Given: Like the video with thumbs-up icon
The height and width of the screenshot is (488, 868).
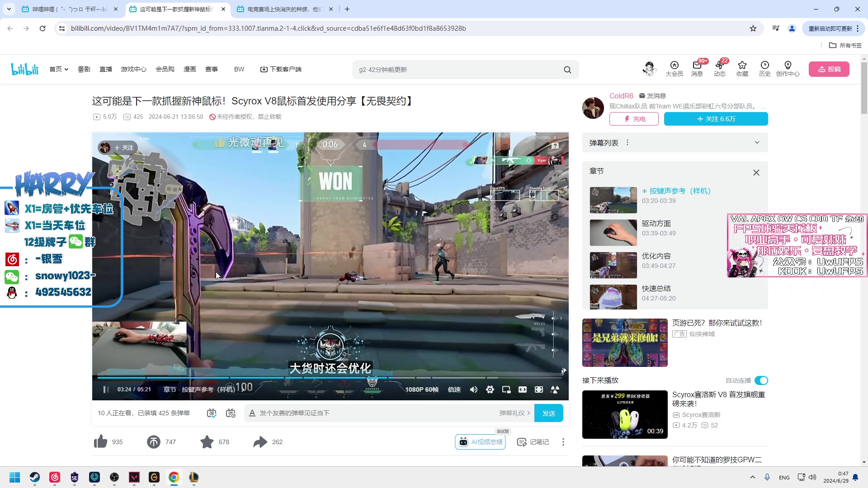Looking at the screenshot, I should point(101,441).
